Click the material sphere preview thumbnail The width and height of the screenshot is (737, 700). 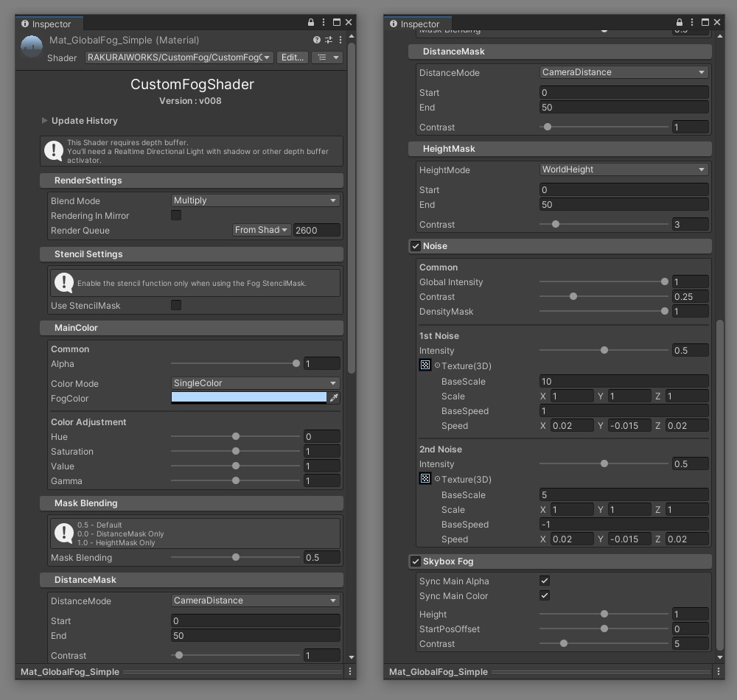(30, 46)
